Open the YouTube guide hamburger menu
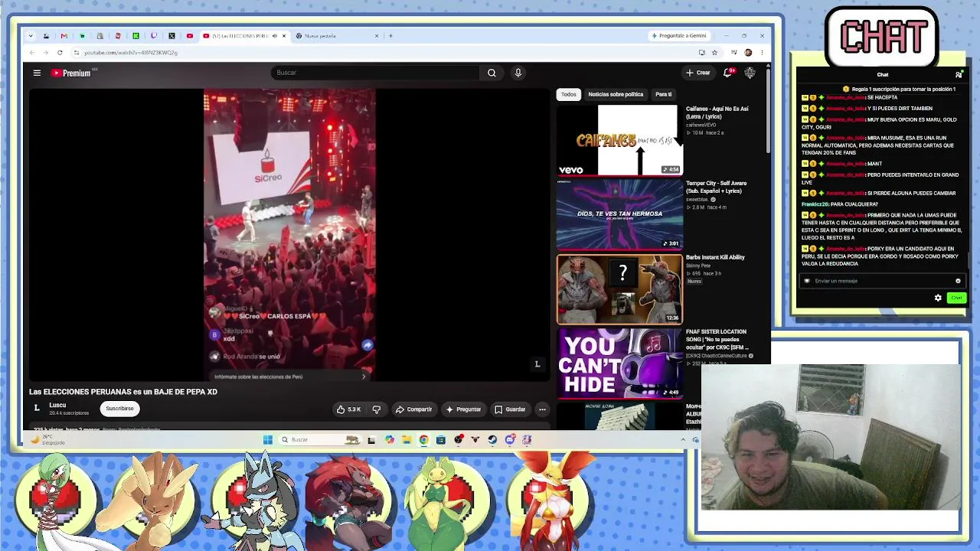The width and height of the screenshot is (980, 551). 37,73
